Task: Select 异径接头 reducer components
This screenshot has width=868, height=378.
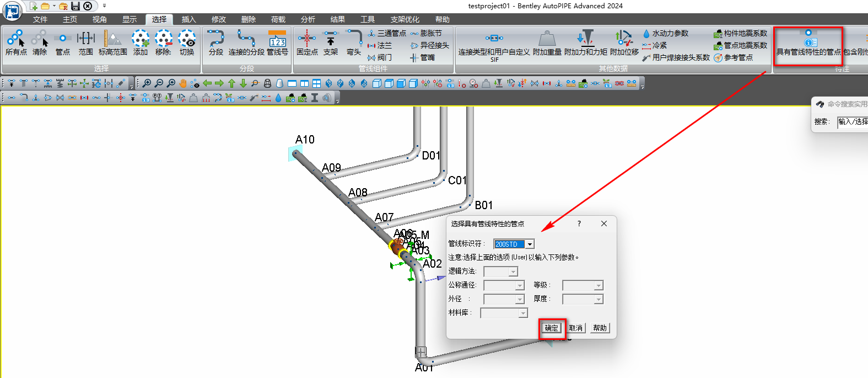Action: tap(430, 45)
